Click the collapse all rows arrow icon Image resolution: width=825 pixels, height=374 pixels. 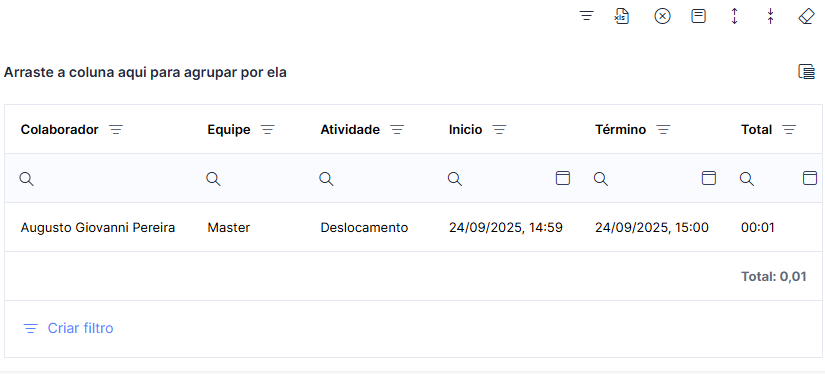point(770,16)
